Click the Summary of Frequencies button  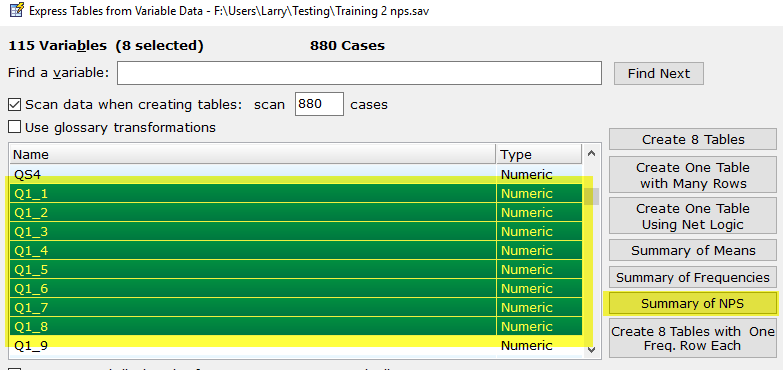click(693, 277)
